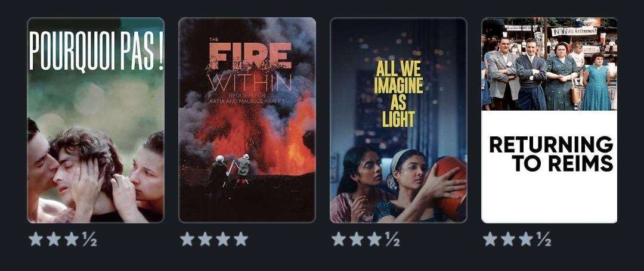Viewport: 644px width, 271px height.
Task: Open the Returning to Reims poster
Action: 549,120
